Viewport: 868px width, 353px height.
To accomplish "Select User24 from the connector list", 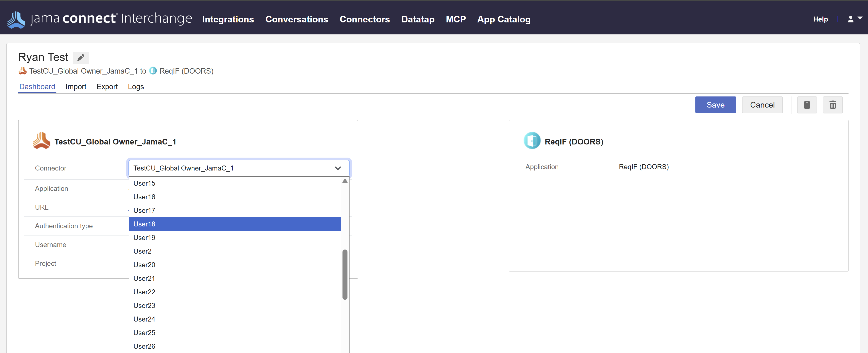I will pos(234,319).
